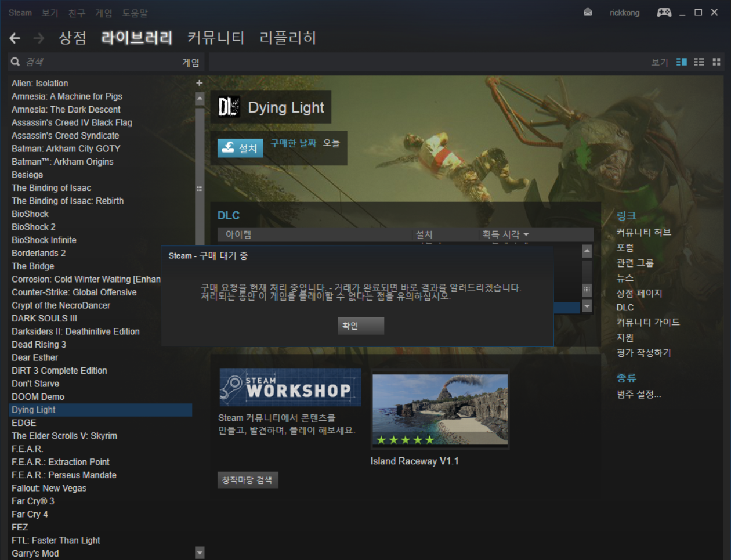
Task: Open the 도움말 menu
Action: [135, 13]
